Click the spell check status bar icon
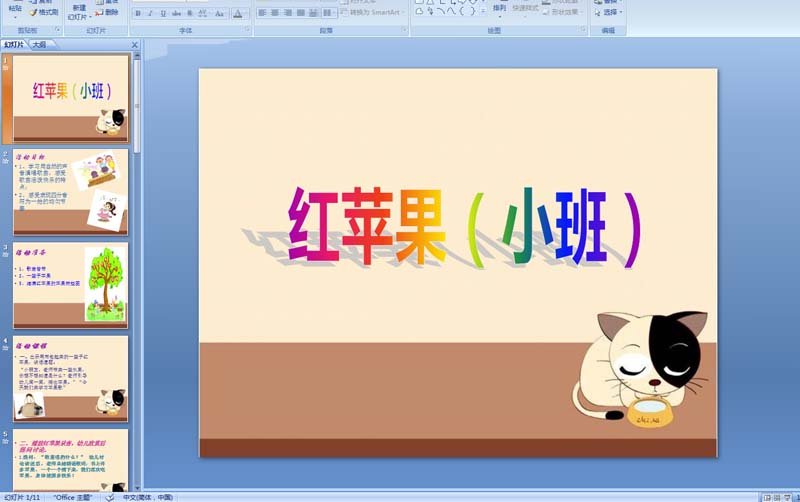The height and width of the screenshot is (502, 800). 110,497
